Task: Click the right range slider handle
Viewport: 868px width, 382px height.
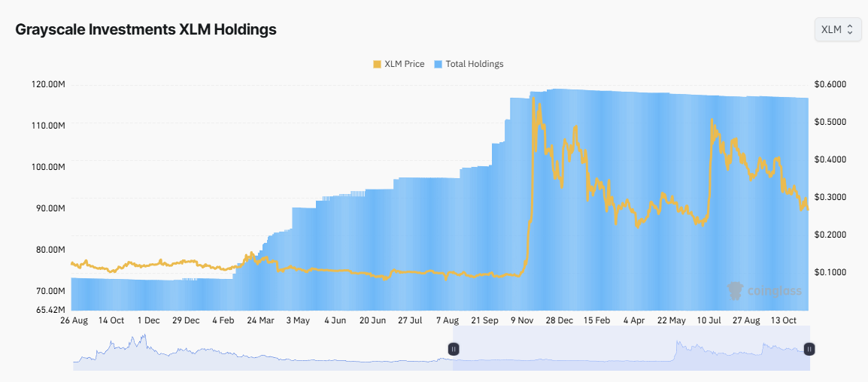Action: (809, 349)
